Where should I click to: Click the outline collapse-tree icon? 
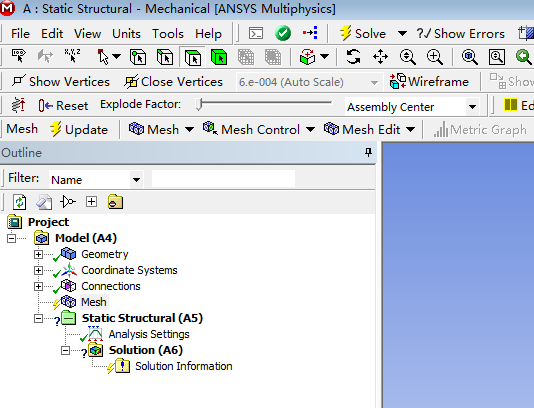coord(68,202)
